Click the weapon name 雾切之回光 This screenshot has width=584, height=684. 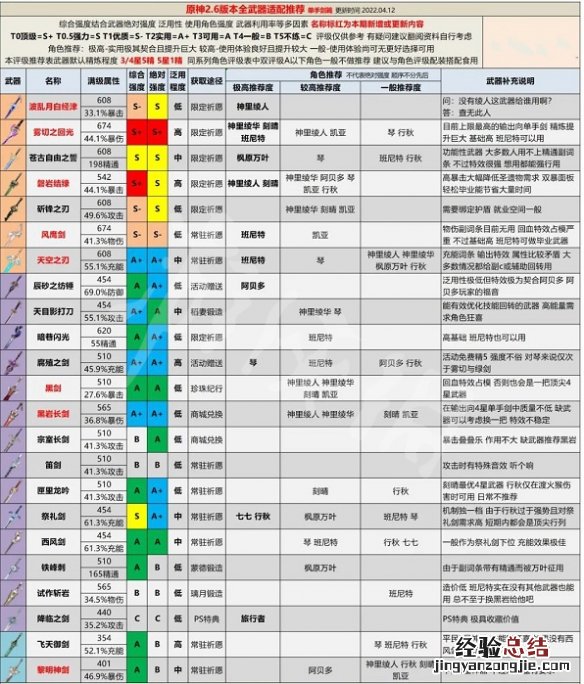pyautogui.click(x=53, y=132)
